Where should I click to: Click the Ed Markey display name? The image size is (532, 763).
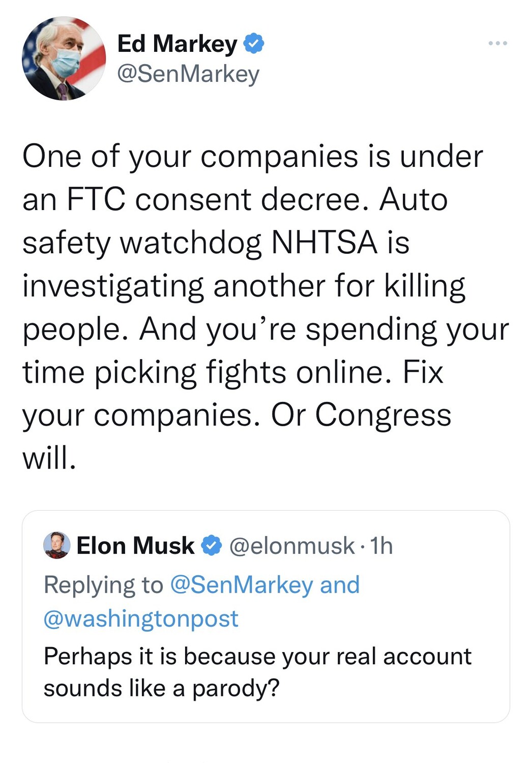(177, 44)
